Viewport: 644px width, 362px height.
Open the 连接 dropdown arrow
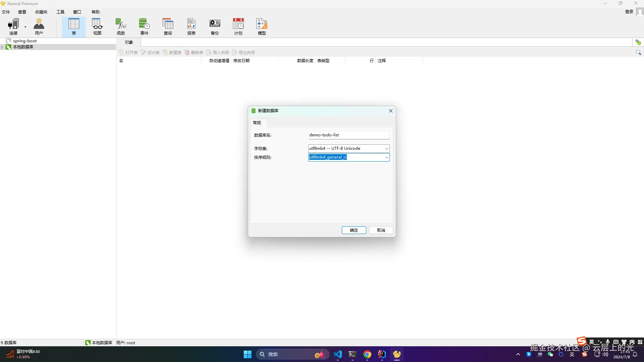(x=25, y=27)
